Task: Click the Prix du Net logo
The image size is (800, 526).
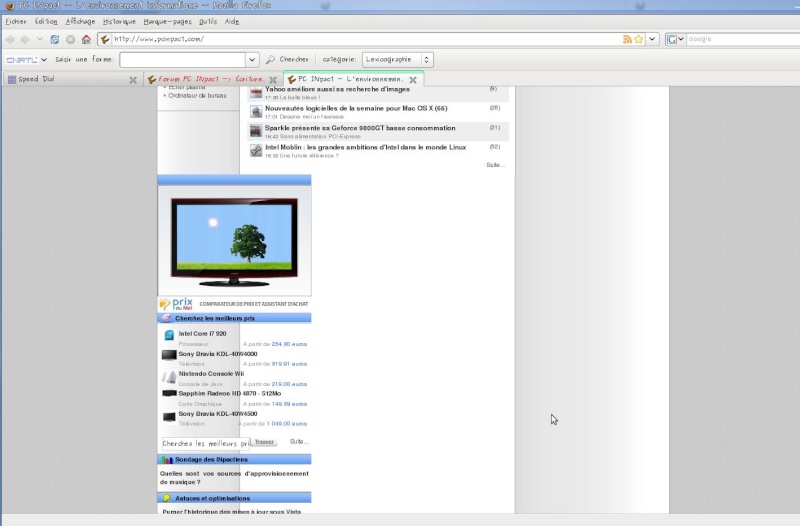Action: point(176,304)
